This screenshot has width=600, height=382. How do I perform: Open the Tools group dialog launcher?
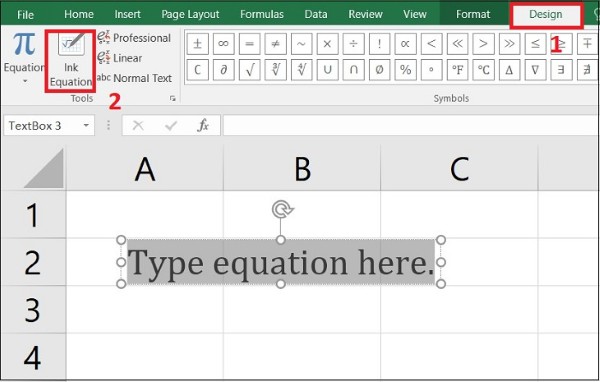click(x=173, y=99)
